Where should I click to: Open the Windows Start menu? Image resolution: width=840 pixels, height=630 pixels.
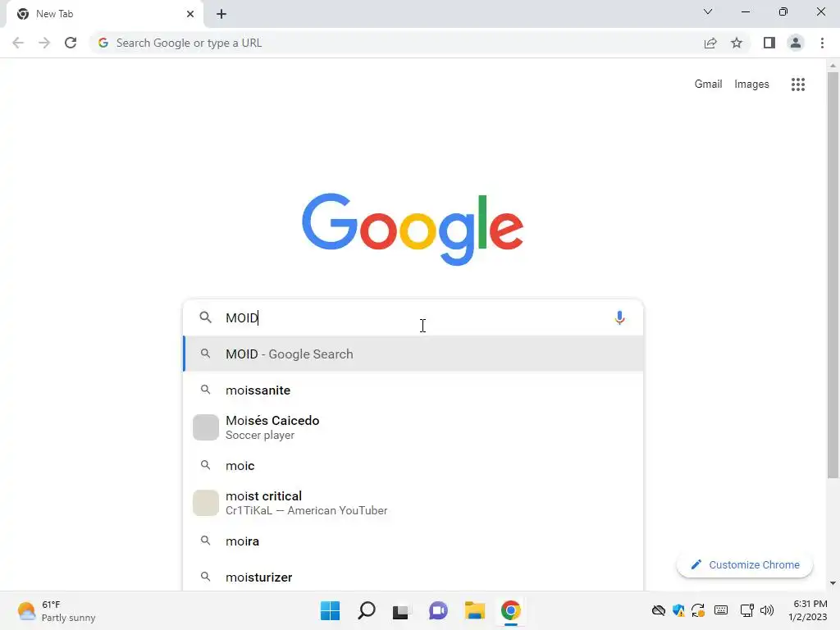click(x=330, y=610)
